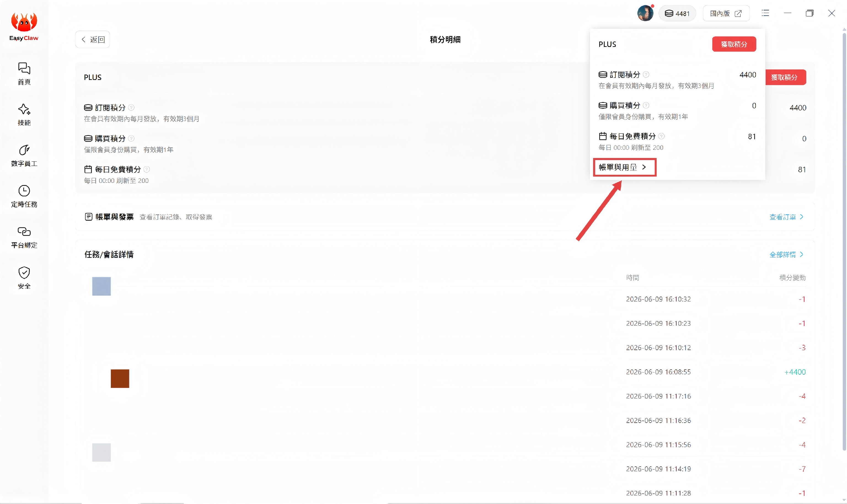
Task: Click the document icon beside 帳單與發票
Action: pyautogui.click(x=88, y=217)
